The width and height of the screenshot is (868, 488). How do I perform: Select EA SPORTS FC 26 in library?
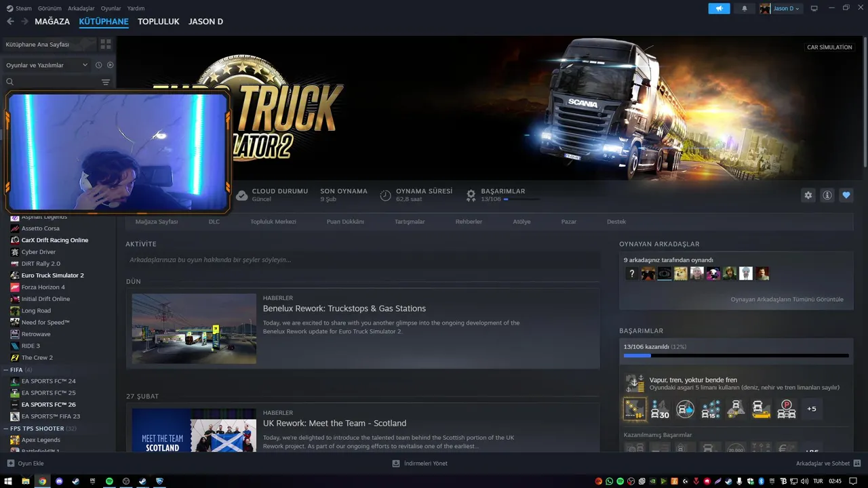[48, 405]
